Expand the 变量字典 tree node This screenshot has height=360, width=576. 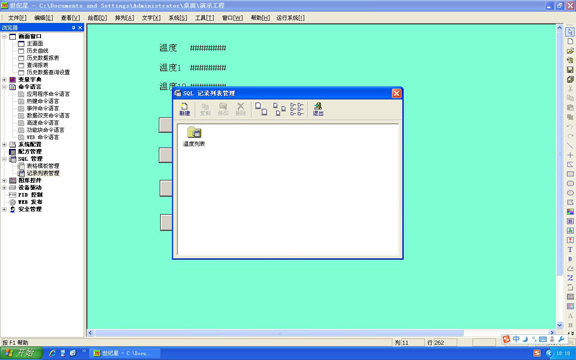[4, 79]
